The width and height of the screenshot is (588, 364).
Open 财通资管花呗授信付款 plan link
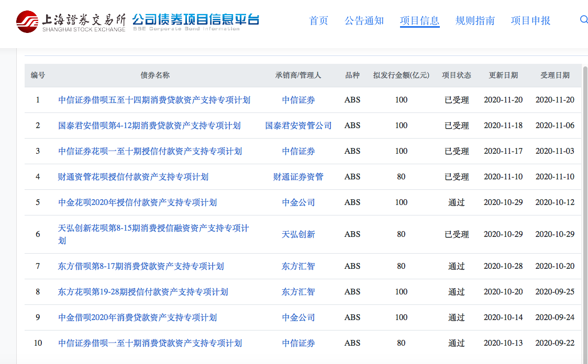click(x=133, y=177)
